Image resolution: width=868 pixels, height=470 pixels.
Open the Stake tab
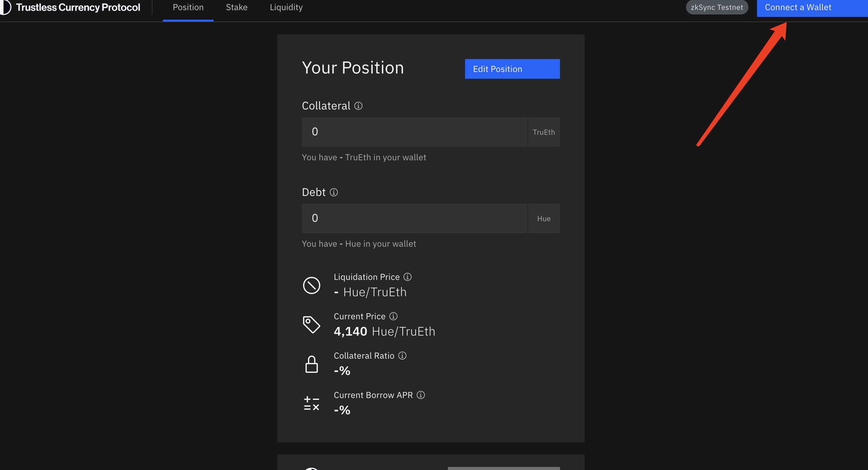(237, 7)
